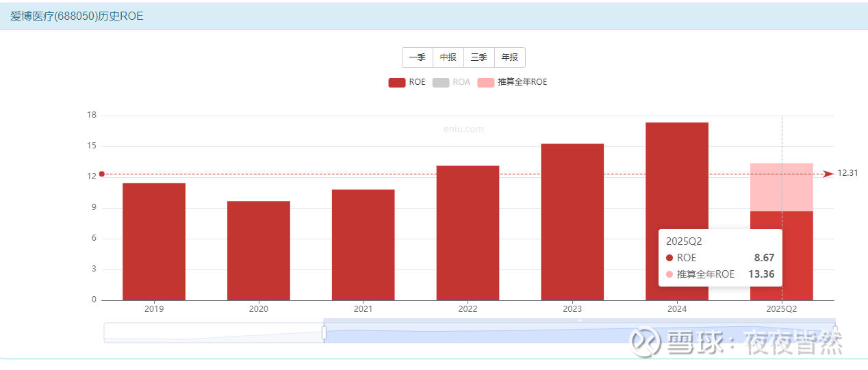
Task: Click the red dot at average line start
Action: [x=102, y=174]
